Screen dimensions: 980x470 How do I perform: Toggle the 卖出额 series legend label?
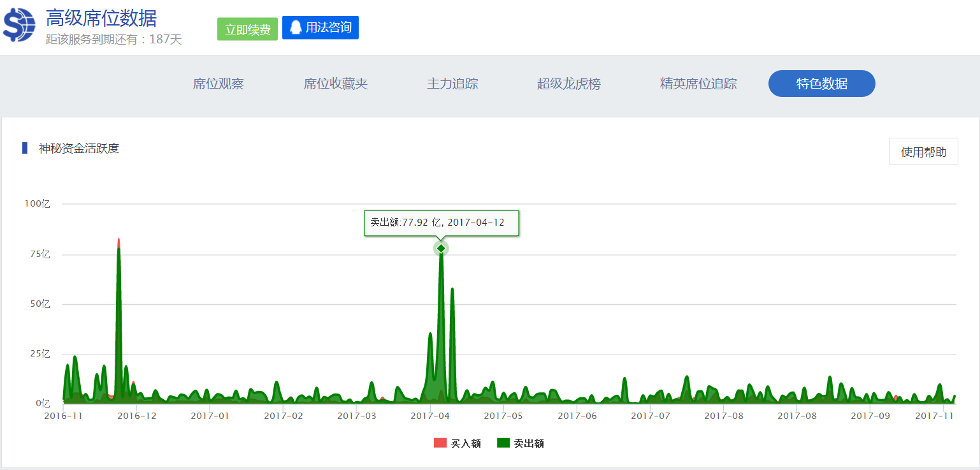tap(529, 443)
